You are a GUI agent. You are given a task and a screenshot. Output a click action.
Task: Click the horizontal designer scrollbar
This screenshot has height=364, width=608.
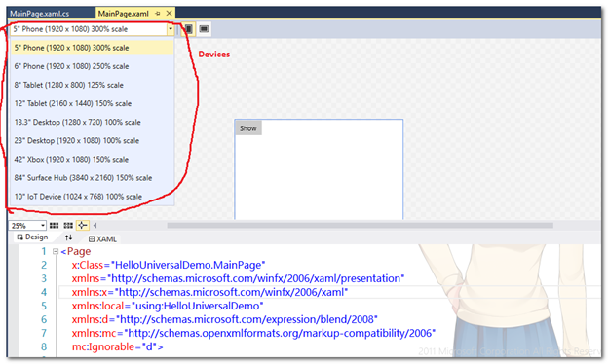point(360,226)
